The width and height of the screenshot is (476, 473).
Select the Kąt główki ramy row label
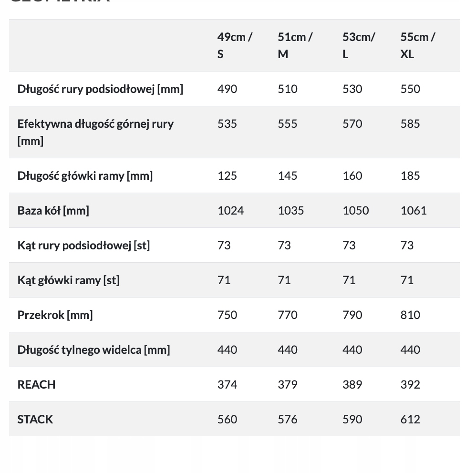click(68, 280)
